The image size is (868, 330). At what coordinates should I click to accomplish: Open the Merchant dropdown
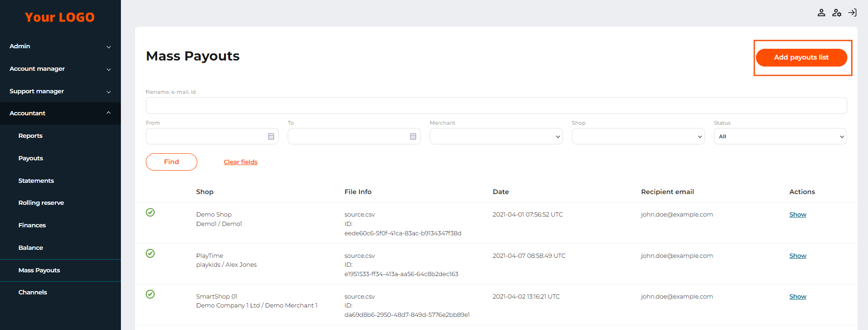pyautogui.click(x=496, y=136)
